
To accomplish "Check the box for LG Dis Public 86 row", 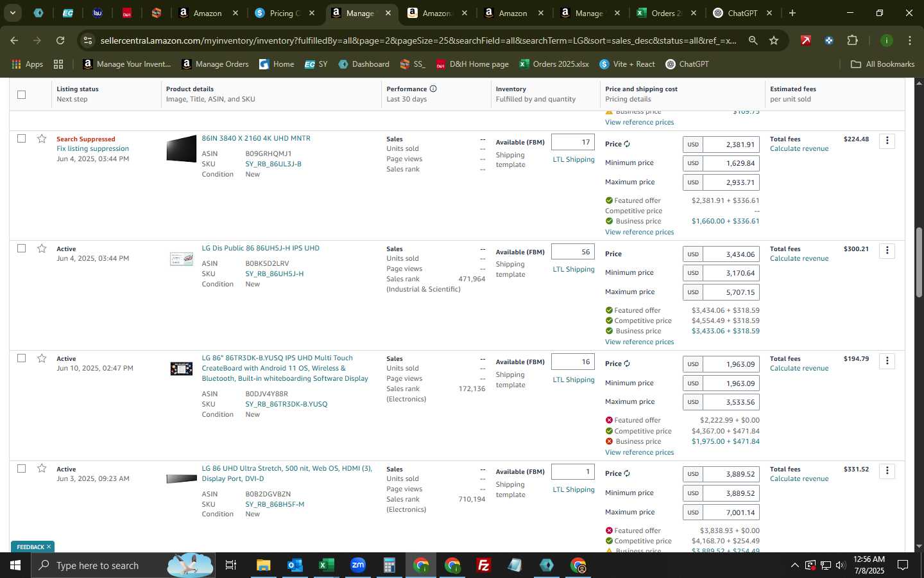I will [21, 249].
